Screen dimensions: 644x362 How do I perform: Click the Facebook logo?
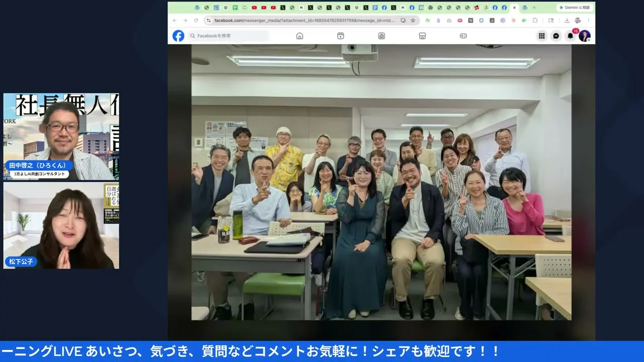point(178,36)
